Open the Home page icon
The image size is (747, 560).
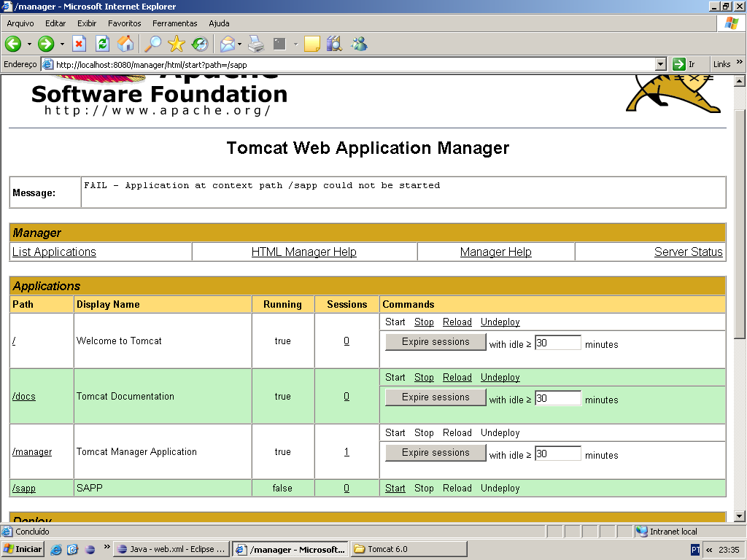coord(125,44)
